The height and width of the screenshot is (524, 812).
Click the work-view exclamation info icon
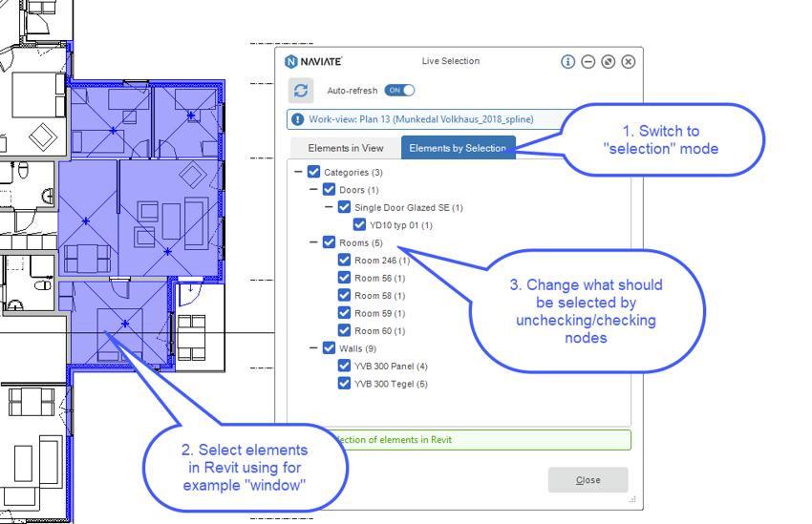coord(298,119)
